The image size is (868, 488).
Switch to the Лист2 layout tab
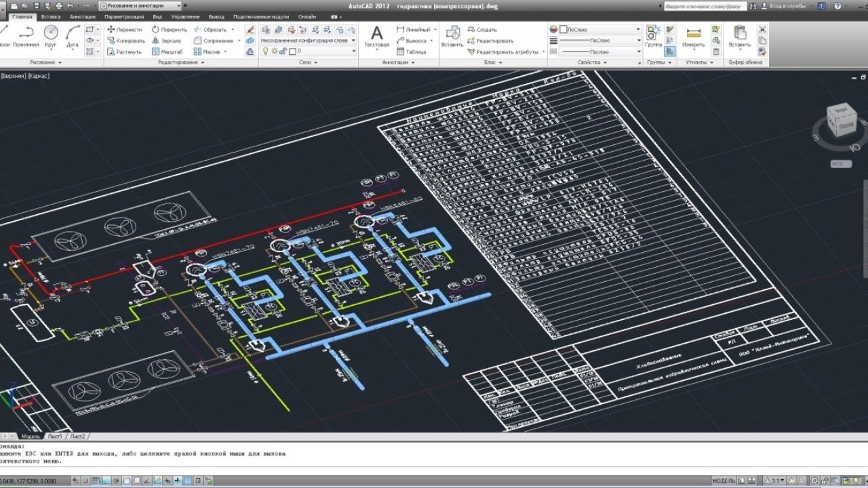click(x=77, y=436)
